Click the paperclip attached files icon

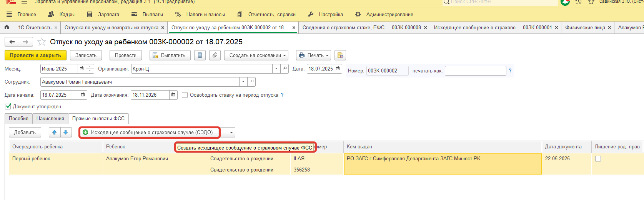tap(215, 55)
